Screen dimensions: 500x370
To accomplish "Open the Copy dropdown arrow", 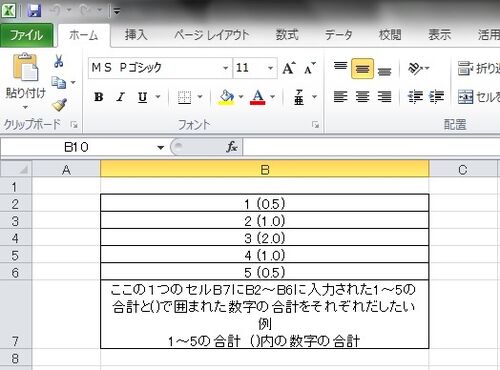I will point(73,82).
